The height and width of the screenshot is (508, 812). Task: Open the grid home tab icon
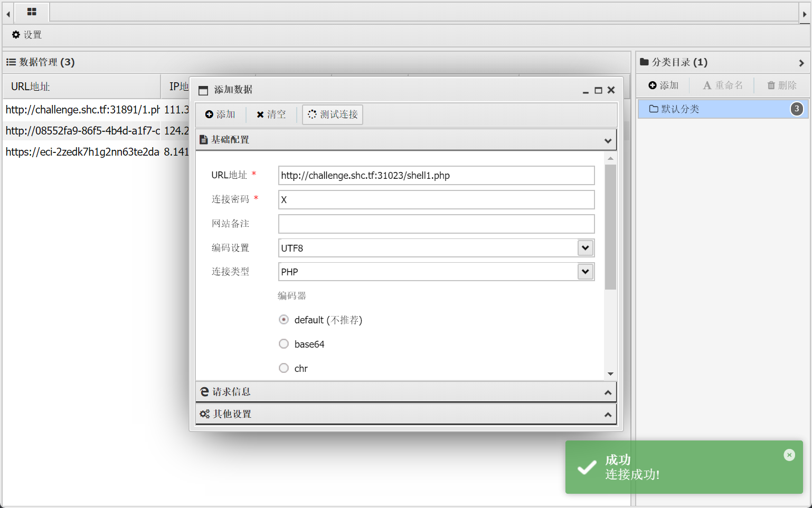[x=32, y=12]
